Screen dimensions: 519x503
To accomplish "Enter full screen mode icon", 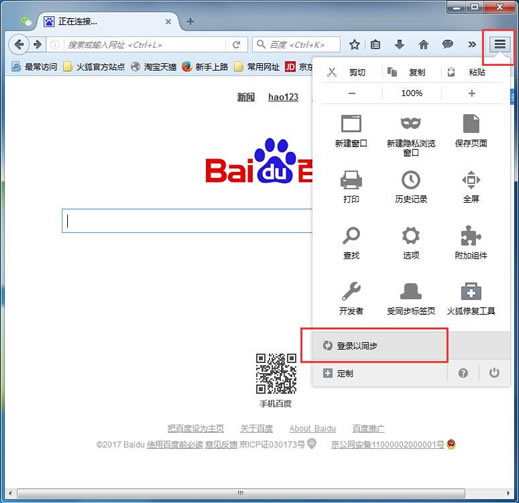I will [x=471, y=180].
